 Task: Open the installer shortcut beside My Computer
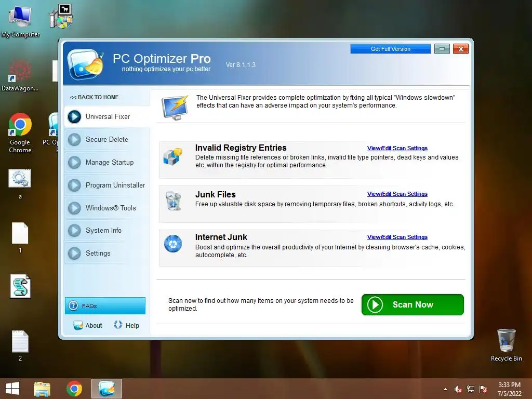click(61, 16)
